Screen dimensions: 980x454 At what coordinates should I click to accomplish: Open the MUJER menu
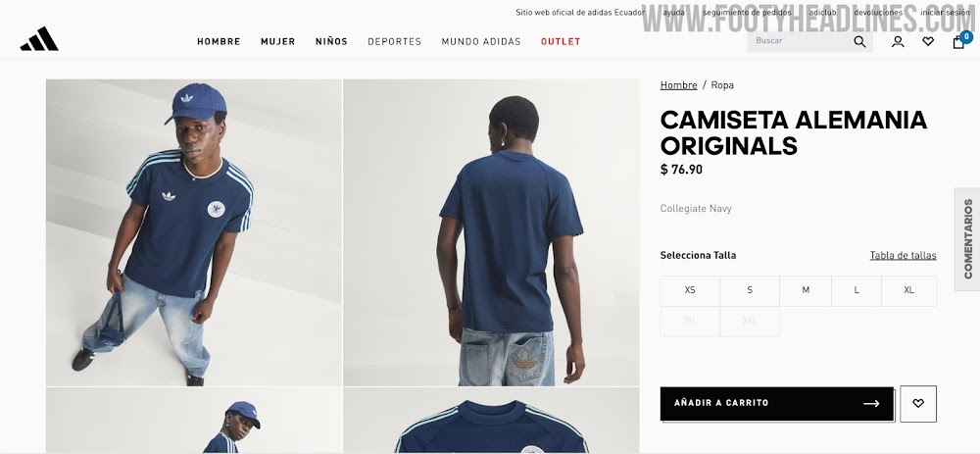278,42
